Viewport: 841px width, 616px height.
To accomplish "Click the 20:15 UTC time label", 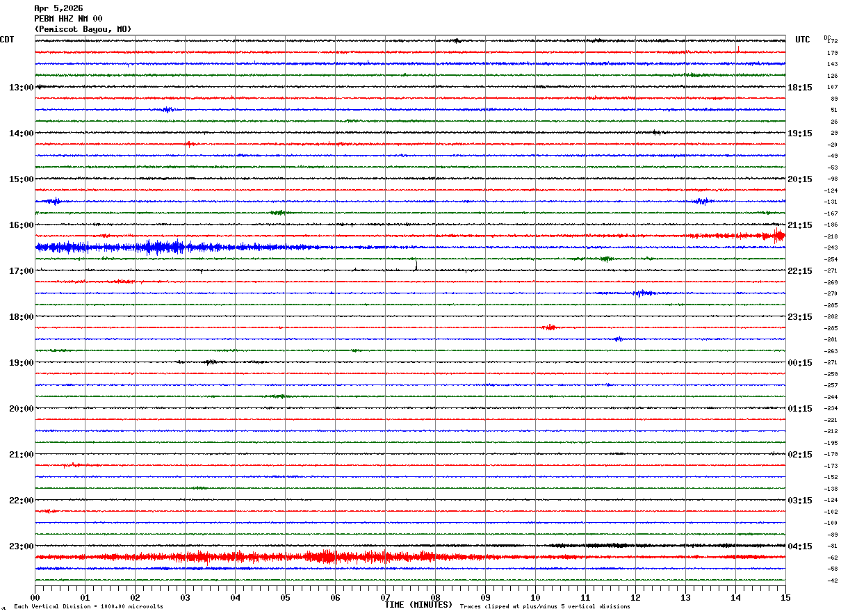I will [800, 179].
